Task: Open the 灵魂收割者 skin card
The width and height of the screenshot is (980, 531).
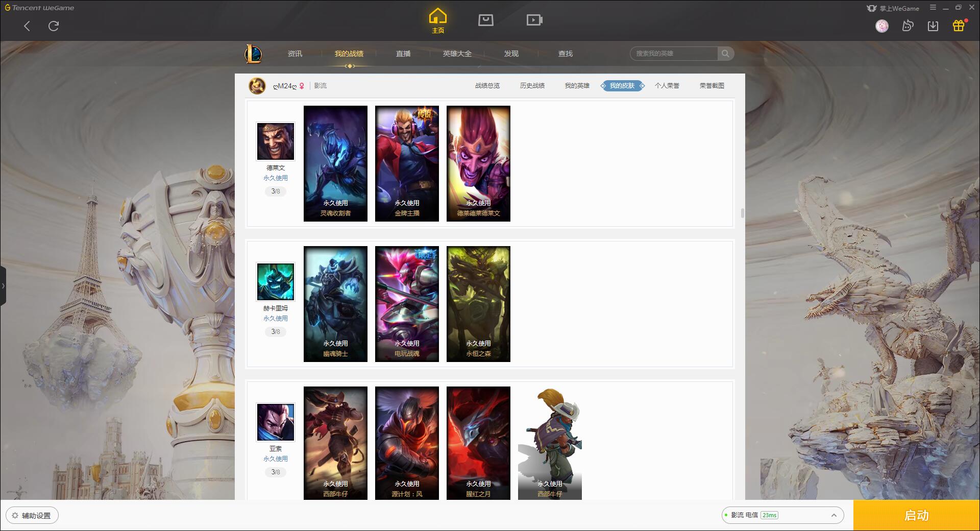Action: pyautogui.click(x=335, y=163)
